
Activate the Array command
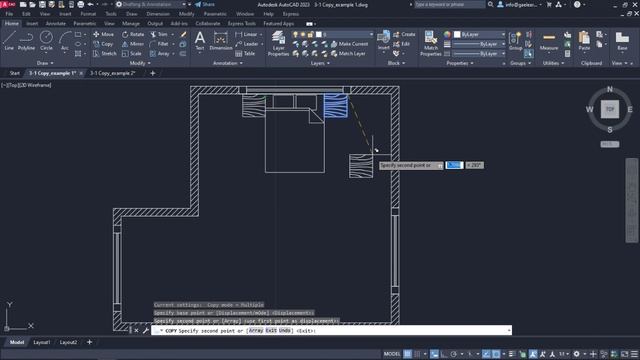click(x=160, y=53)
